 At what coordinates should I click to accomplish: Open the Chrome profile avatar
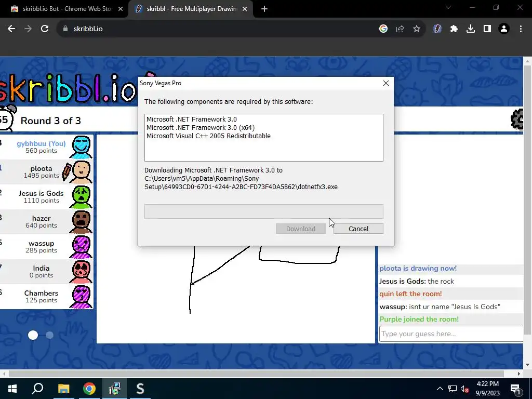coord(504,29)
